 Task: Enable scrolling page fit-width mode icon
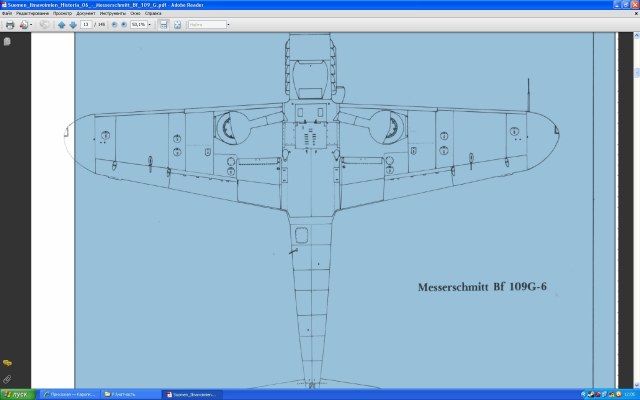163,24
